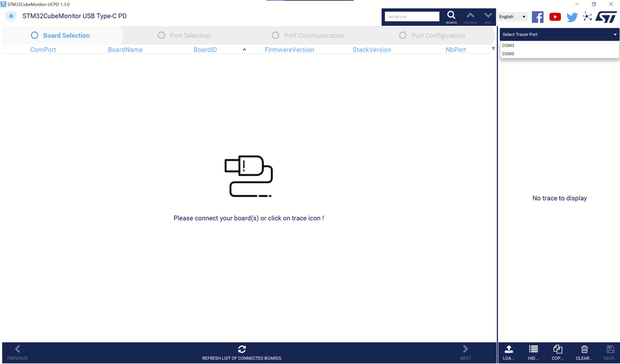This screenshot has height=364, width=620.
Task: Open the YouTube link icon
Action: pyautogui.click(x=555, y=17)
